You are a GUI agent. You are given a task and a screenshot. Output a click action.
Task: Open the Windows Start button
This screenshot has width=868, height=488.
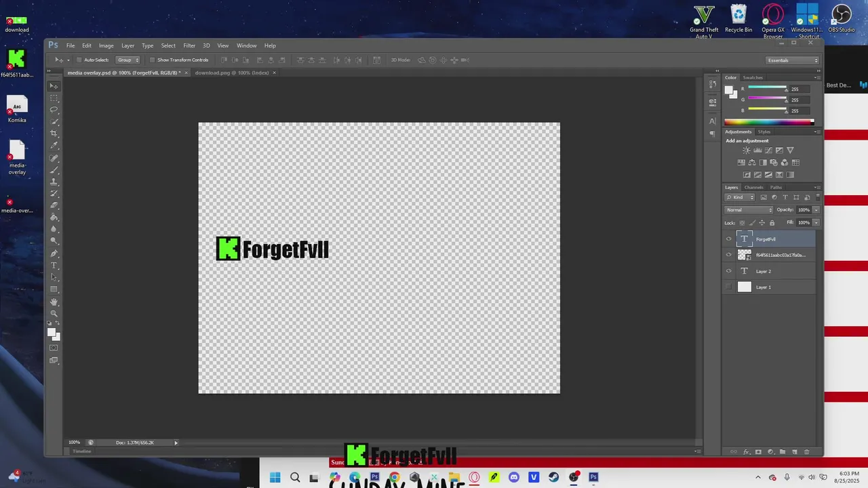tap(275, 477)
